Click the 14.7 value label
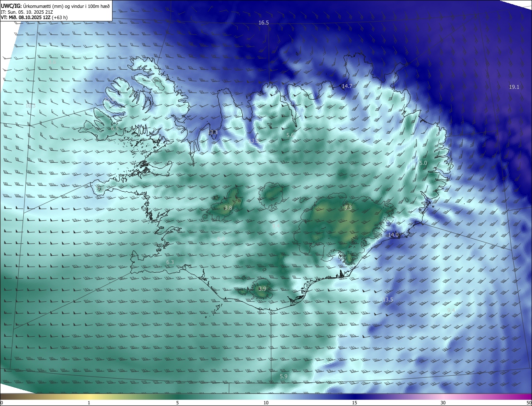The height and width of the screenshot is (406, 532). click(x=347, y=86)
